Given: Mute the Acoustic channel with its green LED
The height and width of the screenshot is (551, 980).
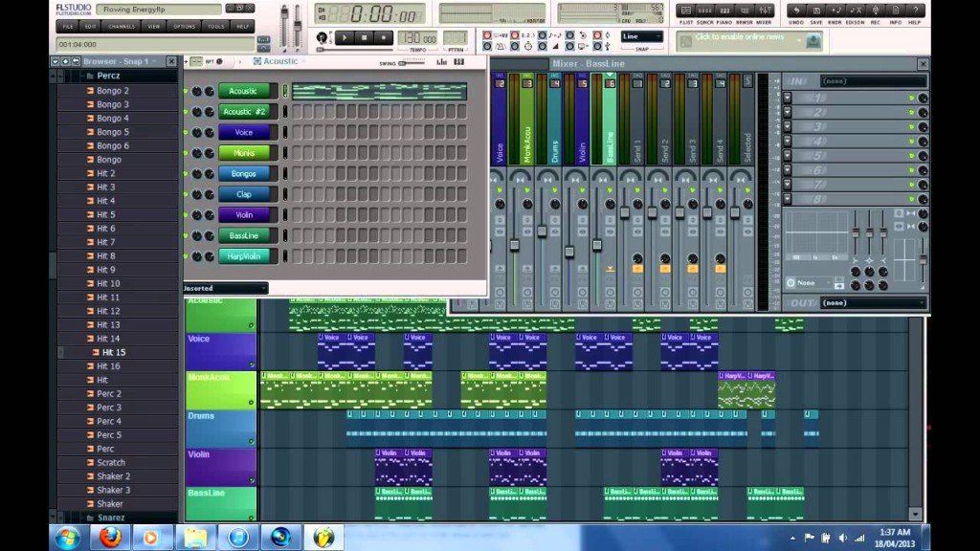Looking at the screenshot, I should click(186, 91).
